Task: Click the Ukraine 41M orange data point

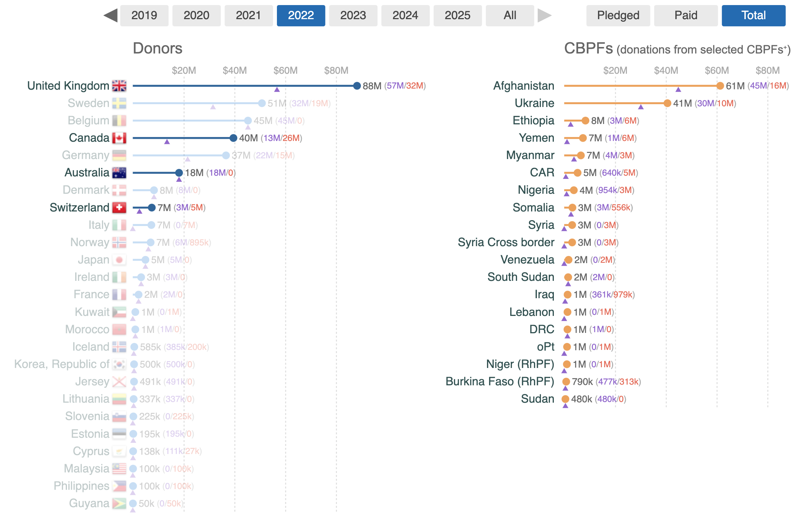Action: coord(667,103)
